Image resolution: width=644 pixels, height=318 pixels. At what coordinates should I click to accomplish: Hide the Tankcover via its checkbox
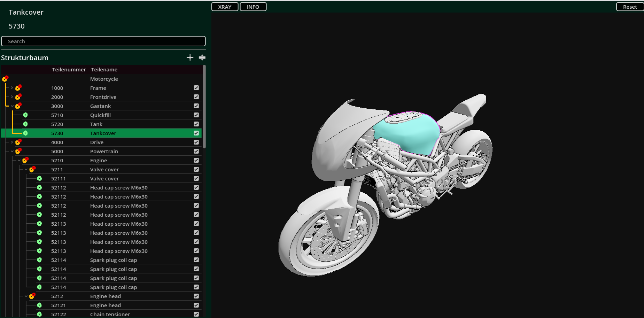pyautogui.click(x=196, y=133)
